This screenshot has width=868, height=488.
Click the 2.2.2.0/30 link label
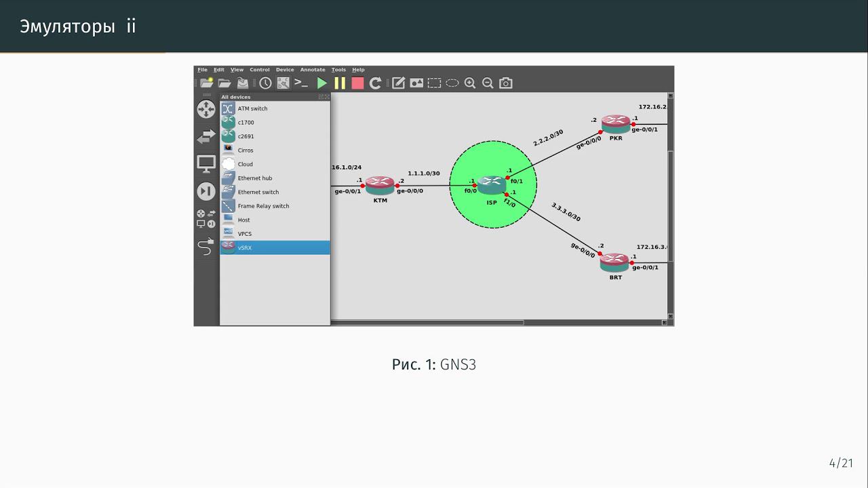coord(548,138)
